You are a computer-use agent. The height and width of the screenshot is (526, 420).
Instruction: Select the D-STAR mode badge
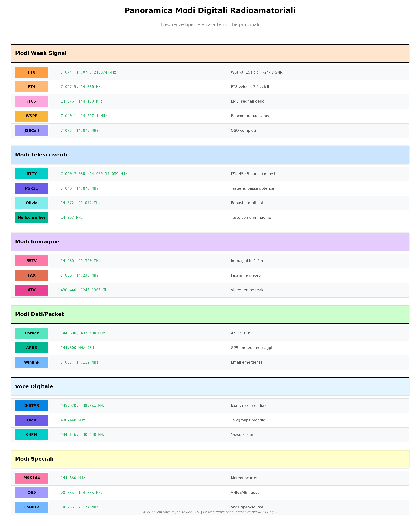(32, 406)
